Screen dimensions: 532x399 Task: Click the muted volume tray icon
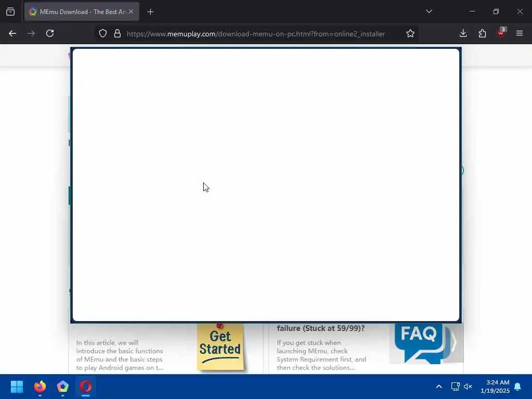coord(468,387)
